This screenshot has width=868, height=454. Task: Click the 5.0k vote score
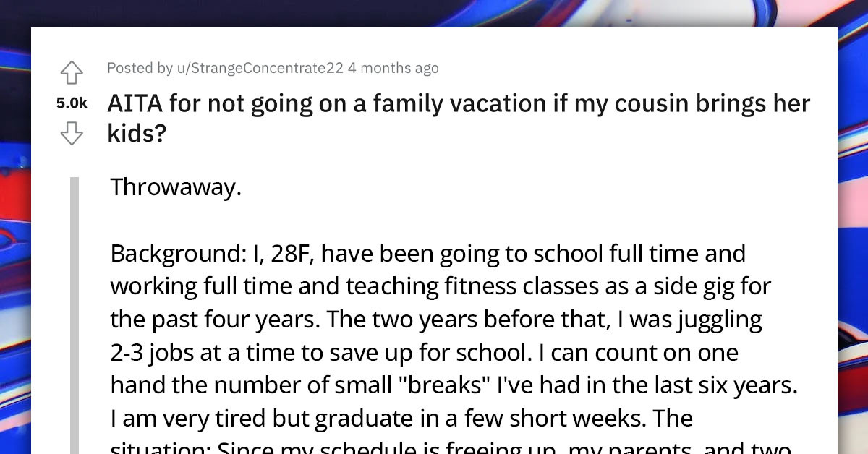70,103
